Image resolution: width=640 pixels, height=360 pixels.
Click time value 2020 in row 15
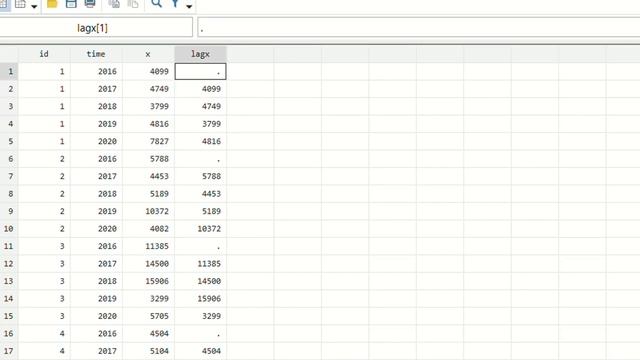click(96, 316)
